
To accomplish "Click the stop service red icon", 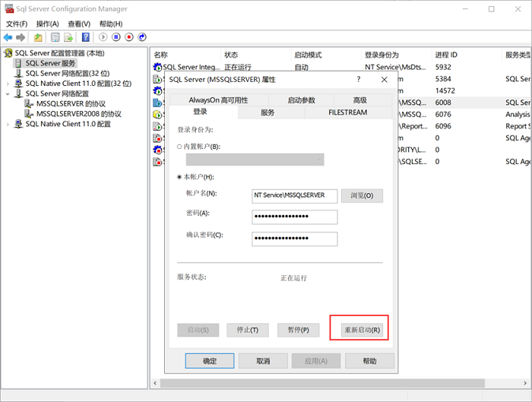I will coord(129,37).
